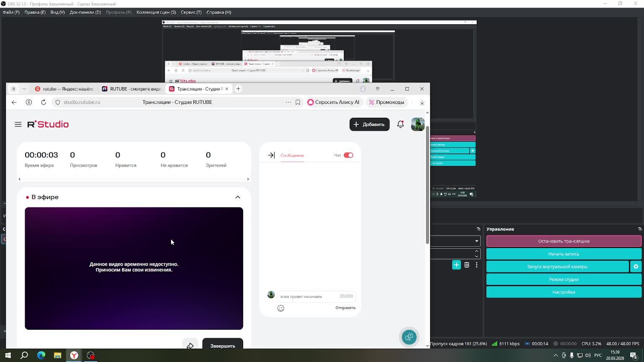The height and width of the screenshot is (362, 644).
Task: Click the up arrow in OBS list stepper
Action: [476, 251]
